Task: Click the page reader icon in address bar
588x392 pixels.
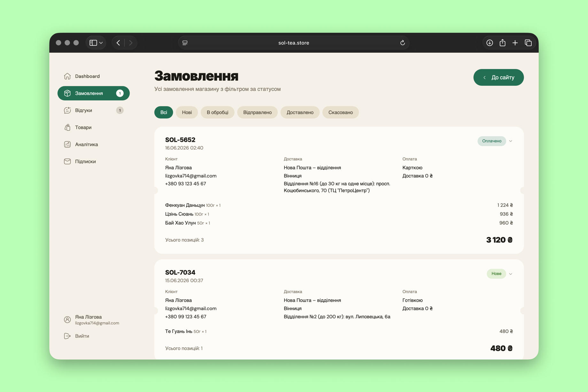Action: tap(185, 43)
